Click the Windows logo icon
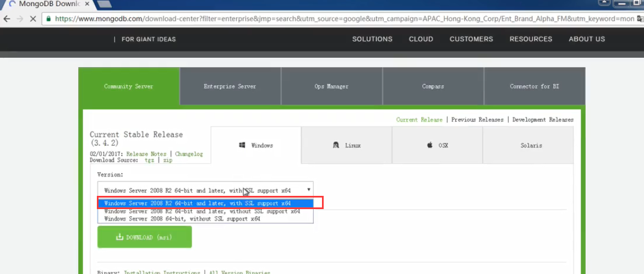 (242, 145)
